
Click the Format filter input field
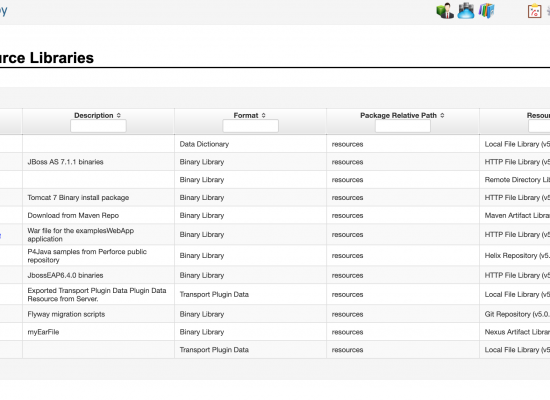pyautogui.click(x=250, y=126)
